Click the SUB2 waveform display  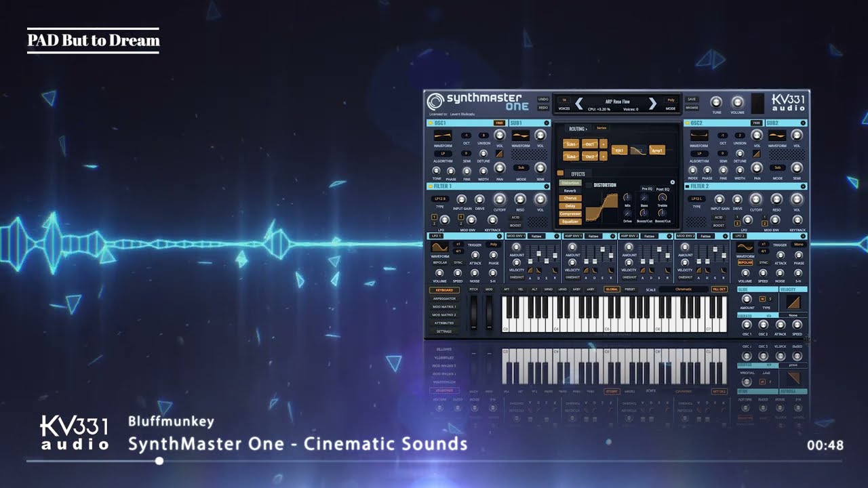point(777,136)
